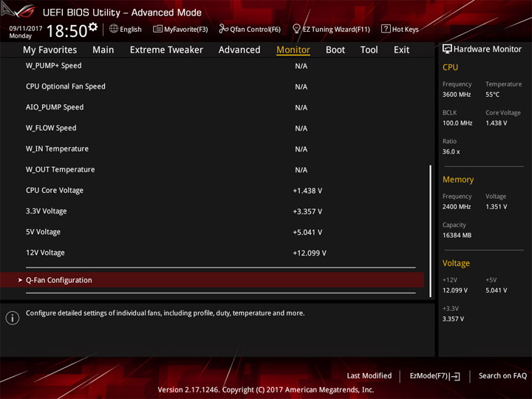Click Last Modified
The width and height of the screenshot is (532, 399).
[369, 375]
